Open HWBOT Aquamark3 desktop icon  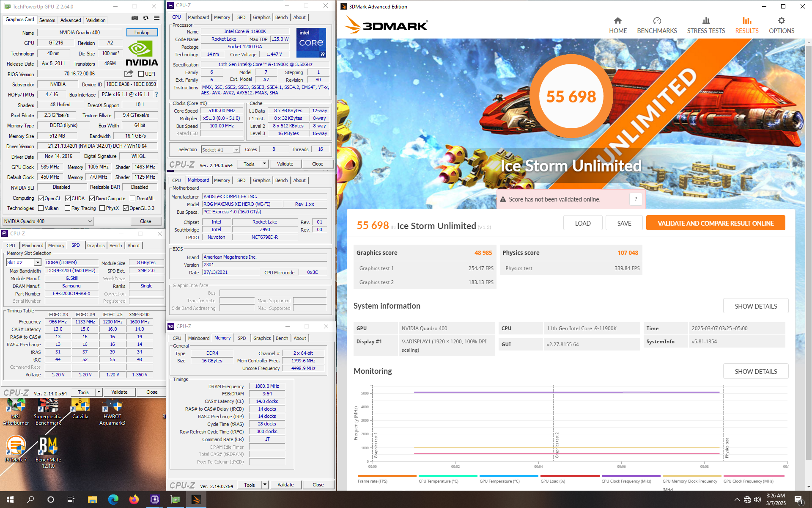click(x=112, y=411)
